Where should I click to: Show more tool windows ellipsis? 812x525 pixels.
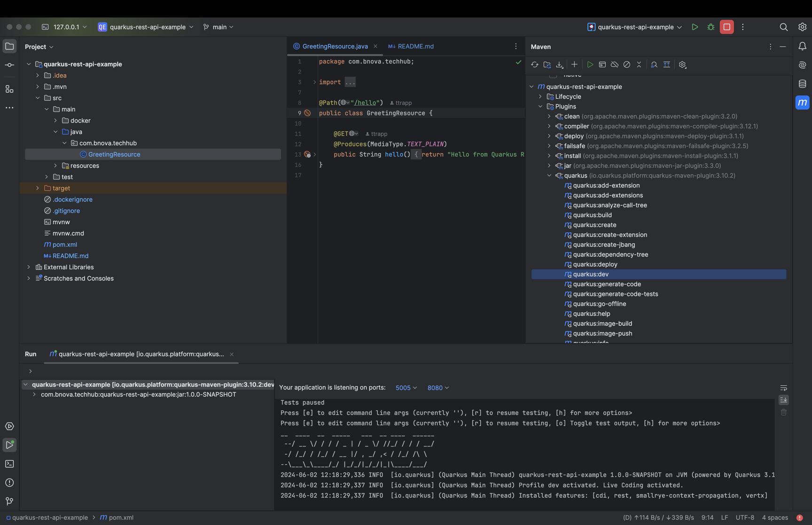click(9, 108)
